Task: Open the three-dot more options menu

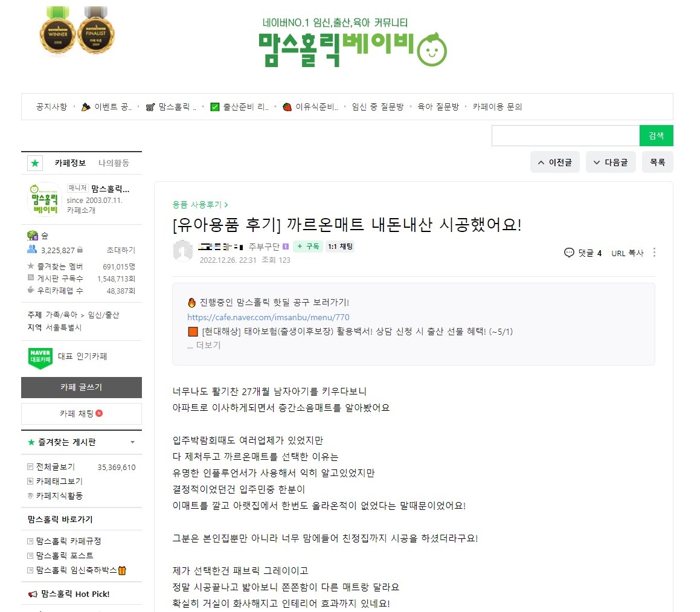Action: pyautogui.click(x=654, y=253)
